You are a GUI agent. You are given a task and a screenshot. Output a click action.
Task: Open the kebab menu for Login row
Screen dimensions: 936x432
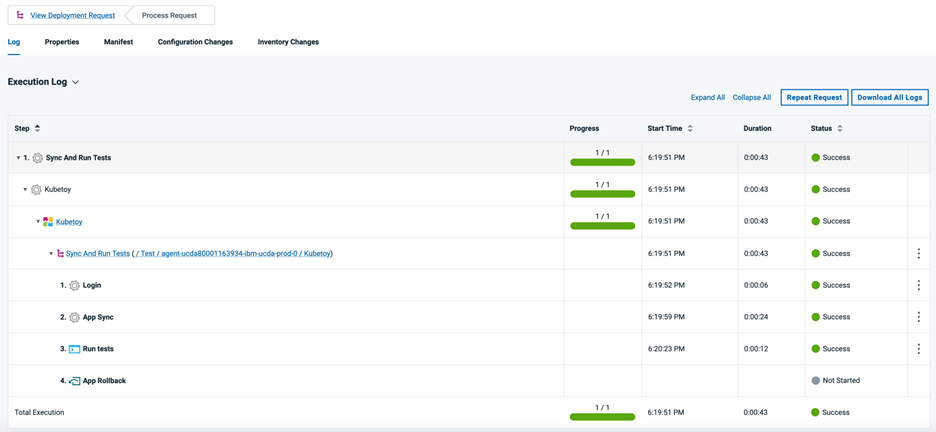point(918,285)
